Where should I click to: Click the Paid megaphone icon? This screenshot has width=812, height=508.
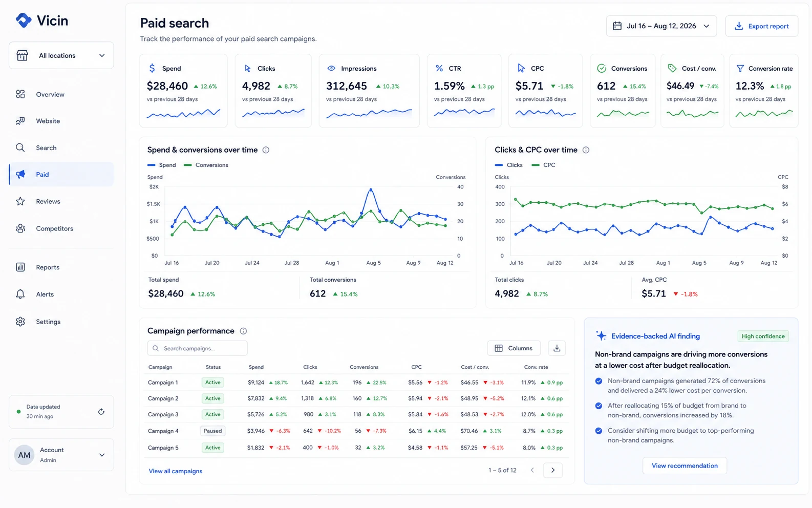point(20,174)
